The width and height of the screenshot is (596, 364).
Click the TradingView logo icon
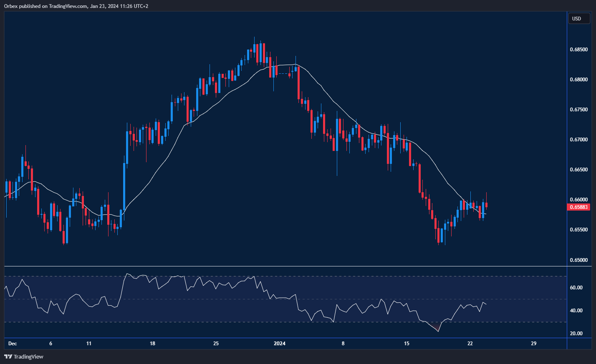click(x=8, y=356)
